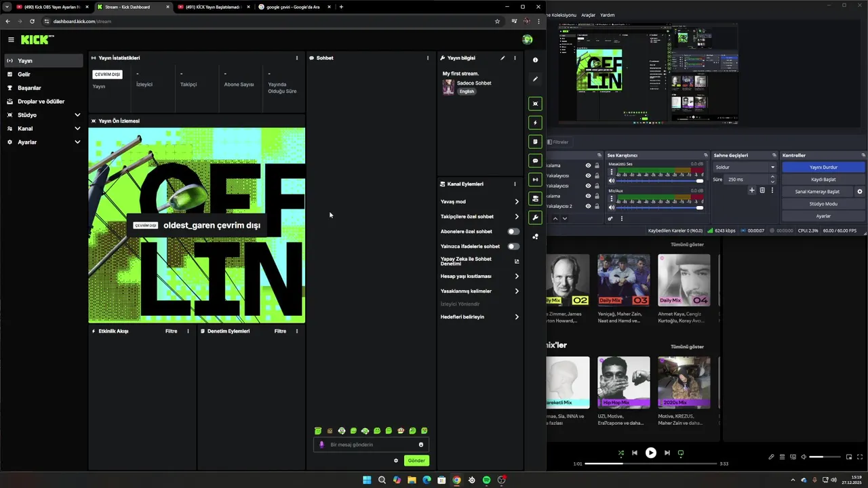Viewport: 868px width, 488px height.
Task: Open Yasaklanmış kelimeler options
Action: [479, 291]
